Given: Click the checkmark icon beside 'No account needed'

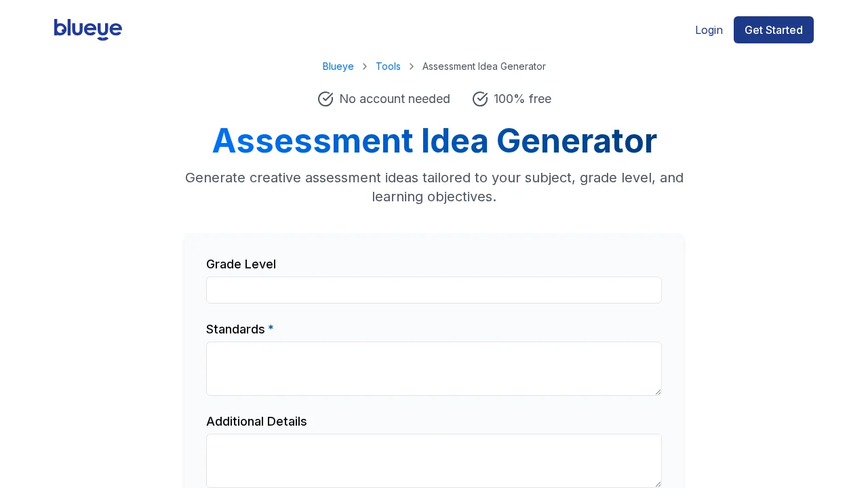Looking at the screenshot, I should click(x=325, y=99).
